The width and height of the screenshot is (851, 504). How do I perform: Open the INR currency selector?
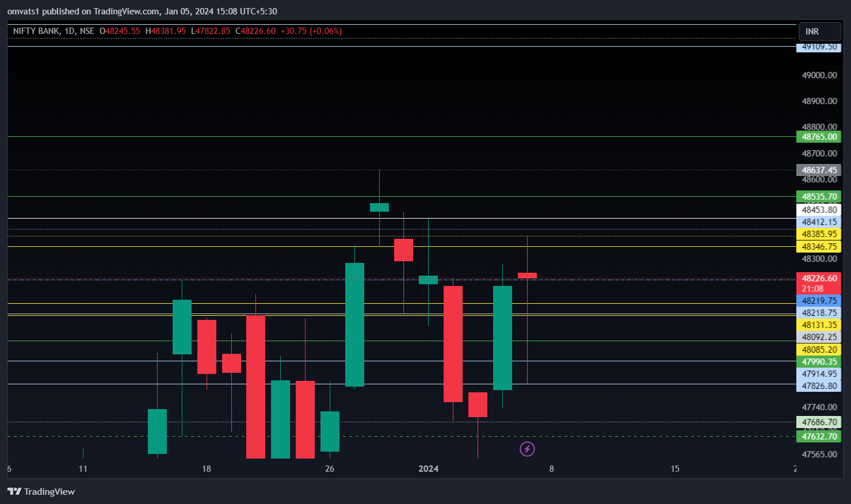[x=820, y=32]
